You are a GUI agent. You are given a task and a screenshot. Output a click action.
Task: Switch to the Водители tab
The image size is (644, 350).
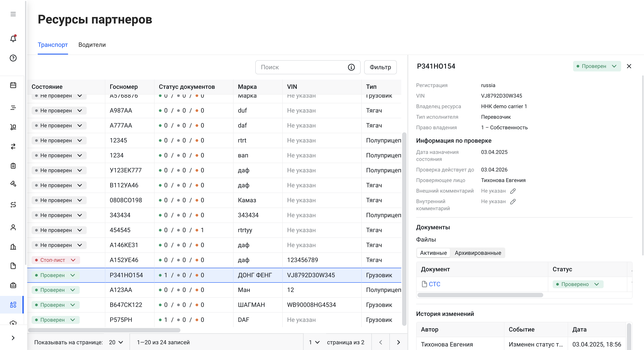click(92, 45)
